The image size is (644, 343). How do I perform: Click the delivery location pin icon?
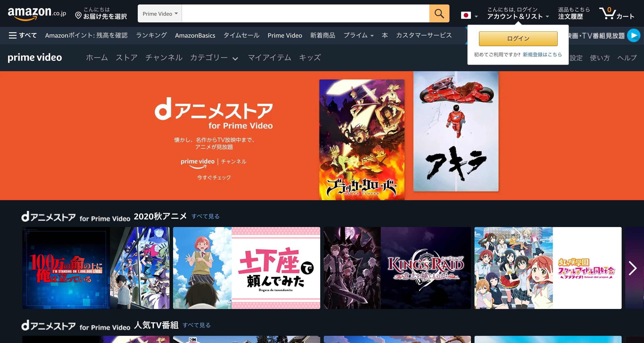coord(78,15)
